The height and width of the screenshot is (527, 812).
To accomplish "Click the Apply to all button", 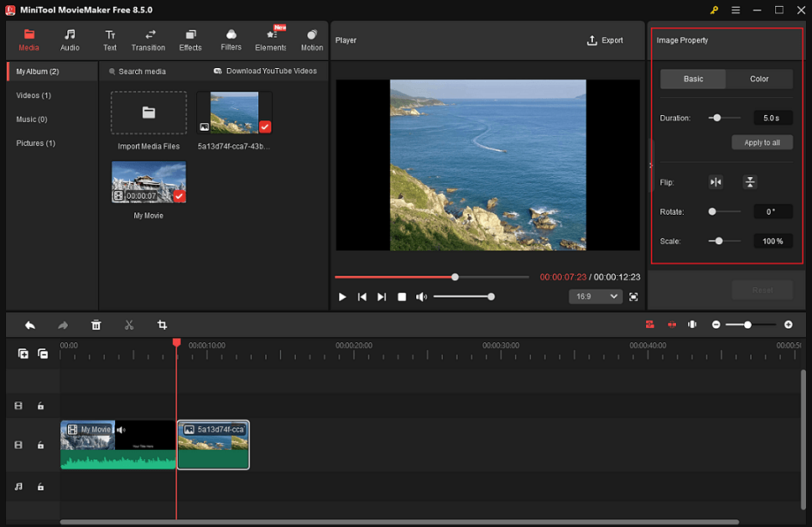I will click(762, 142).
